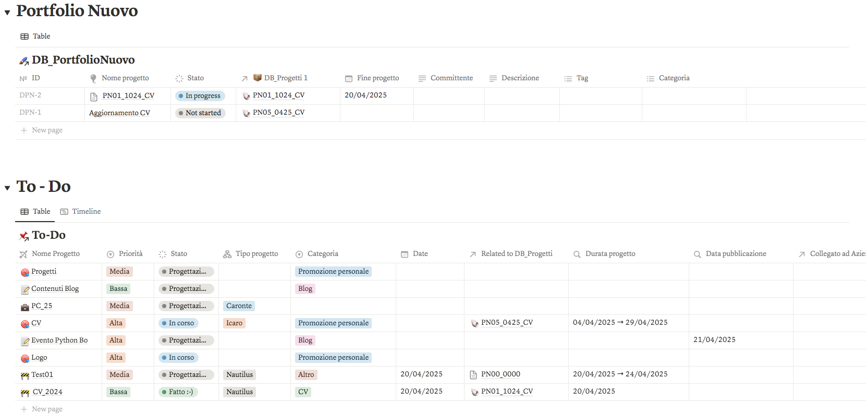868x415 pixels.
Task: Click the To-Do database pushpin icon
Action: click(x=24, y=236)
